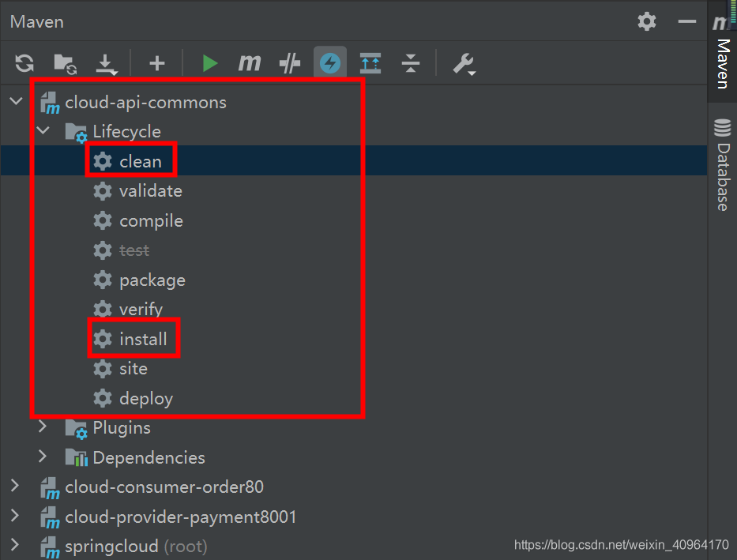737x560 pixels.
Task: Click gear icon beside site
Action: pos(103,369)
